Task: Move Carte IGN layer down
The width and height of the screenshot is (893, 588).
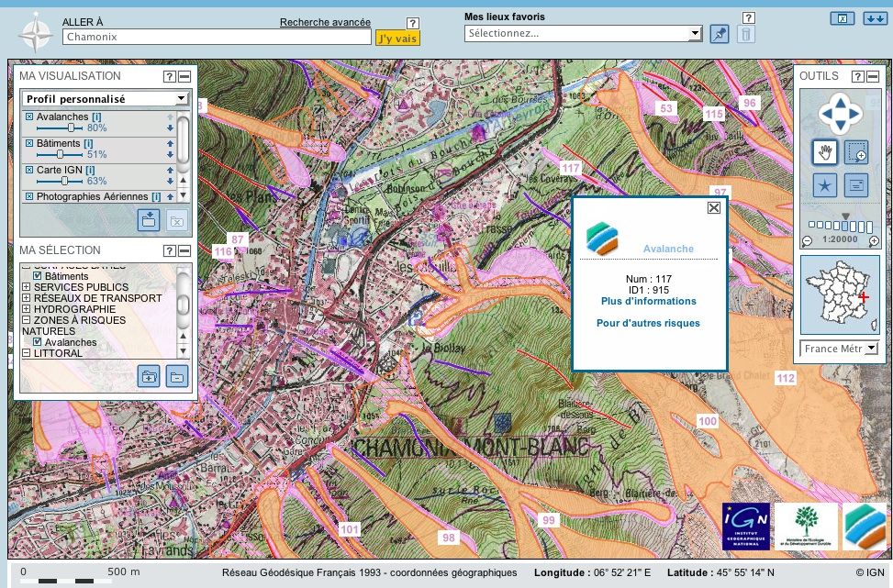Action: [170, 181]
